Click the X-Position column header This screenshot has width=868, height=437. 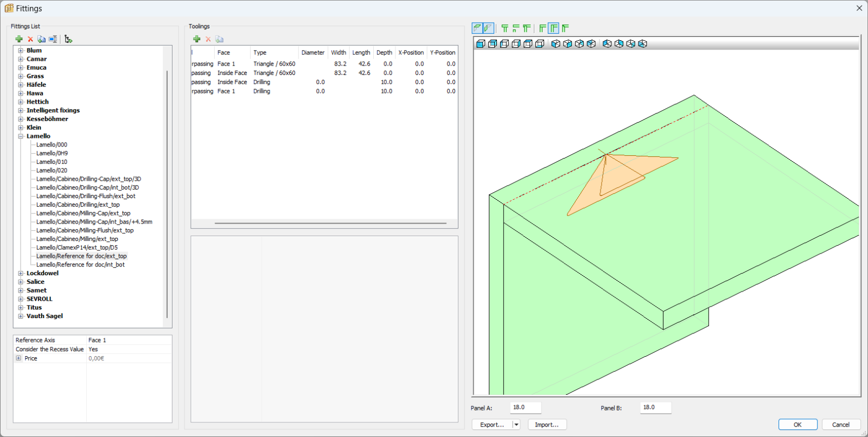pyautogui.click(x=411, y=53)
